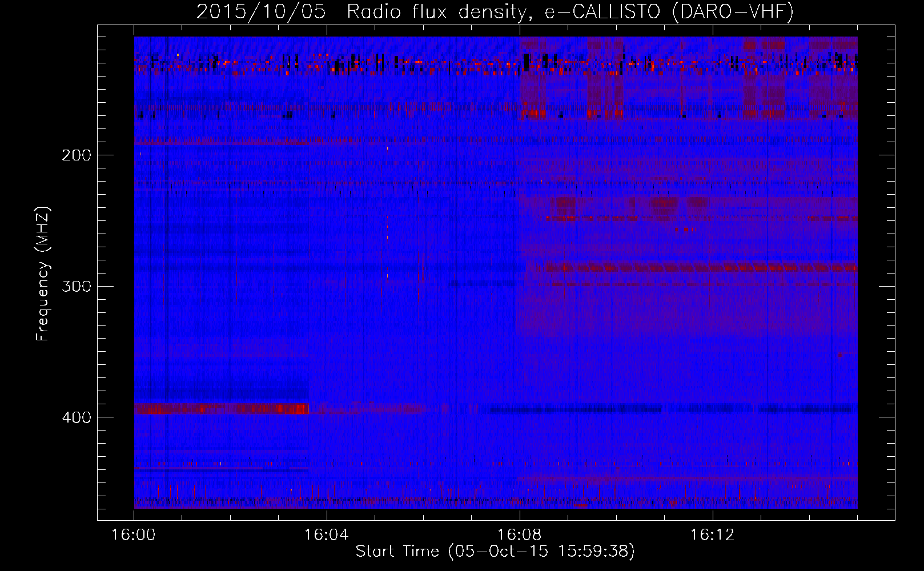Click the 200 frequency tick label
924x571 pixels.
point(77,155)
